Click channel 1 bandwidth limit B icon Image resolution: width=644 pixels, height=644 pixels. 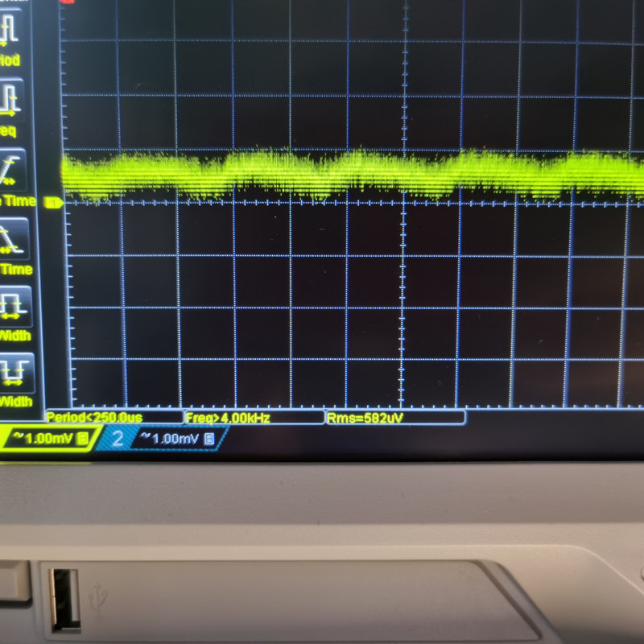[x=83, y=438]
